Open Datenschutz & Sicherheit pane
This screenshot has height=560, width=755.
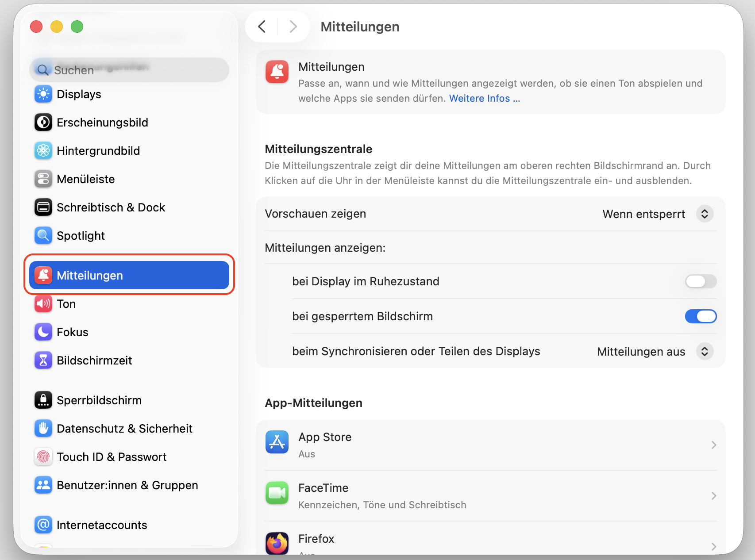pos(129,429)
